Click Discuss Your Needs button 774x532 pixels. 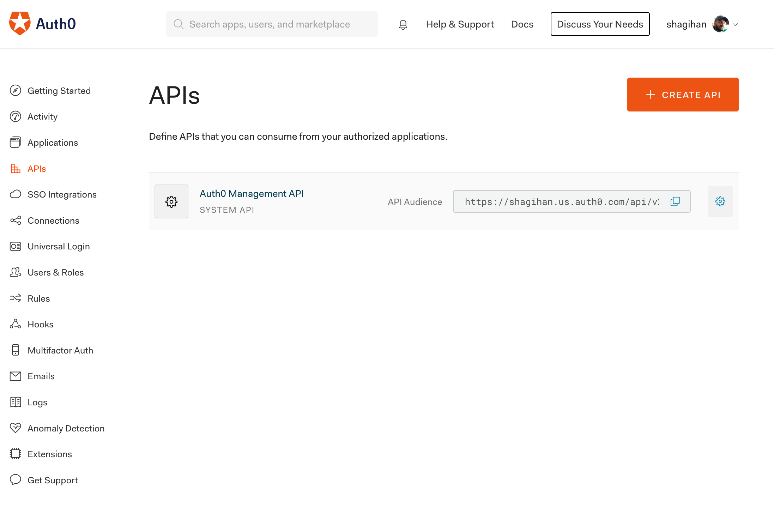600,24
